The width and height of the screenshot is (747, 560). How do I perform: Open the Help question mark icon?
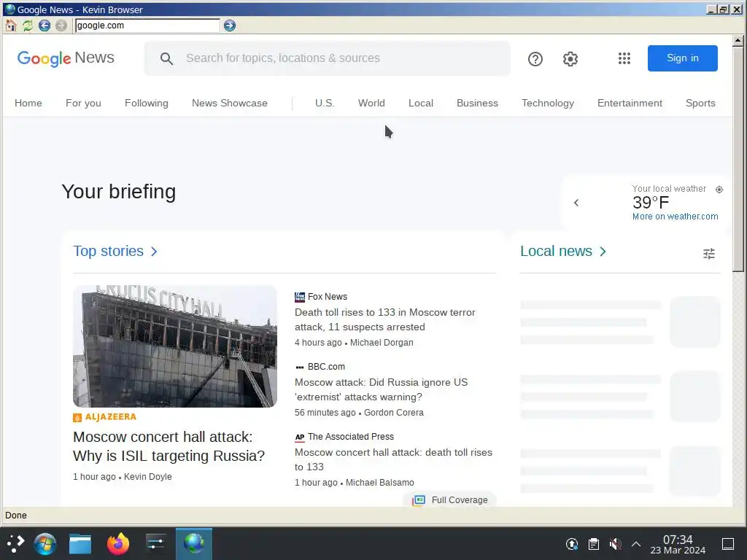tap(535, 59)
